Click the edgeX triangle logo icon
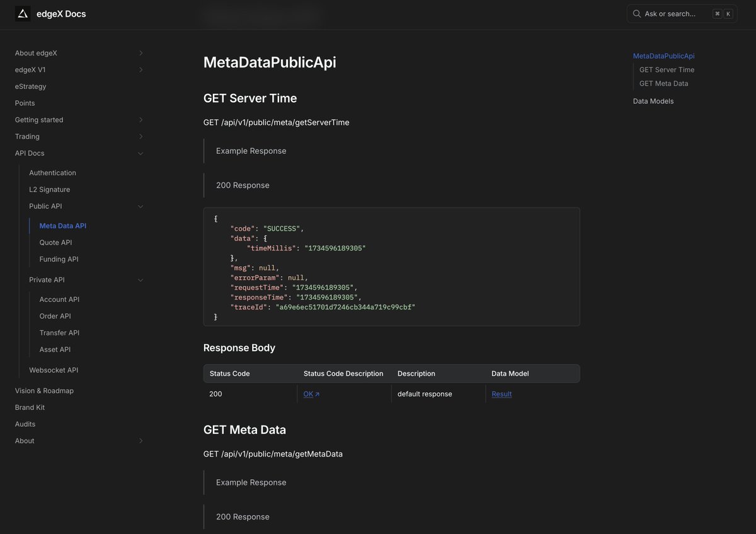Screen dimensions: 756x534 click(x=23, y=14)
